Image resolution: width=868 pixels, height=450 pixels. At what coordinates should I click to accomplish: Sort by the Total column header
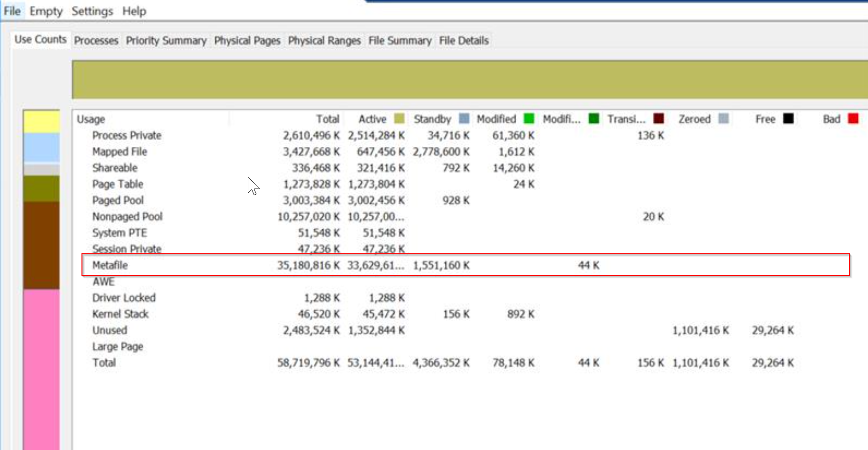(327, 119)
